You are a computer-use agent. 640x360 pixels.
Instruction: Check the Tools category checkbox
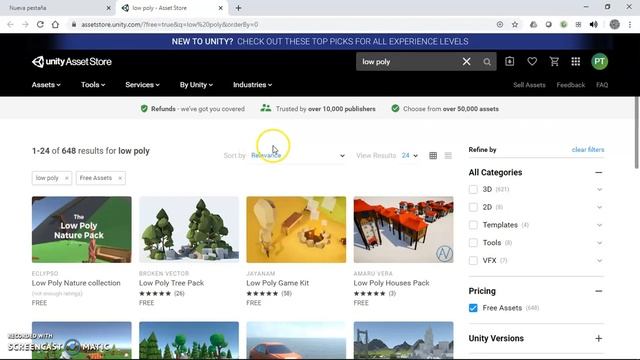(x=473, y=243)
